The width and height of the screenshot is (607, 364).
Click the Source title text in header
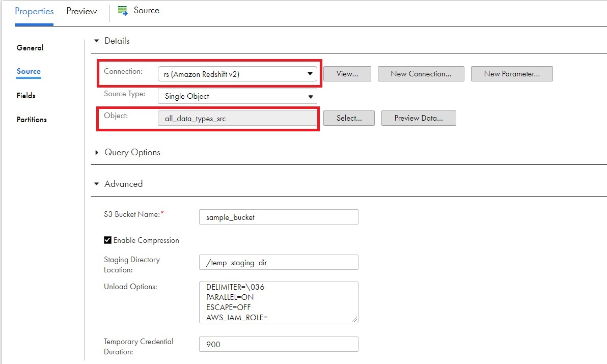(x=146, y=11)
